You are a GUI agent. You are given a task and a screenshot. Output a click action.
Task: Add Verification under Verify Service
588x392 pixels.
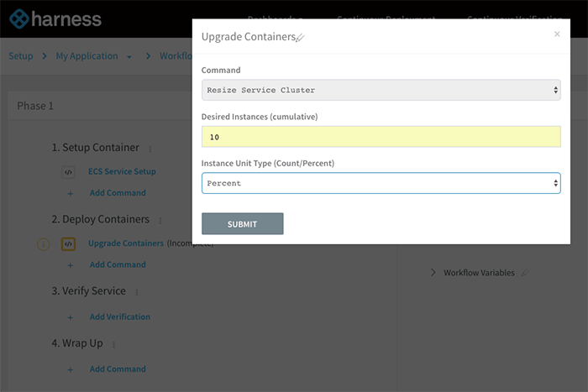(x=120, y=316)
